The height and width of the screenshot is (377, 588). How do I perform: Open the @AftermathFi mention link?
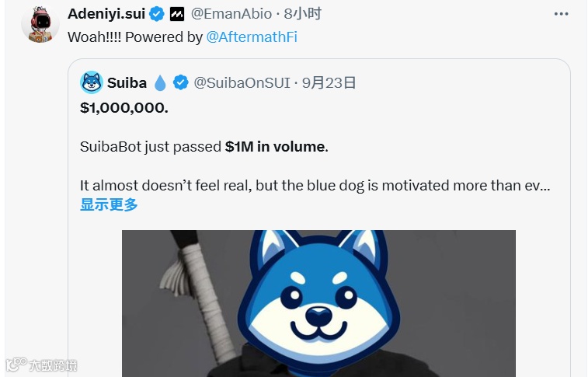[x=252, y=37]
